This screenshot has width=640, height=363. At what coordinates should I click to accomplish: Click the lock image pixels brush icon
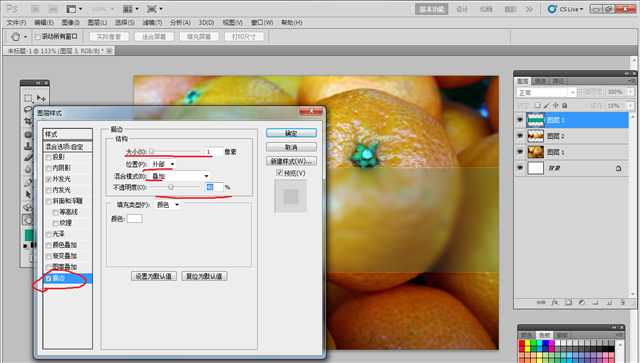(x=547, y=105)
